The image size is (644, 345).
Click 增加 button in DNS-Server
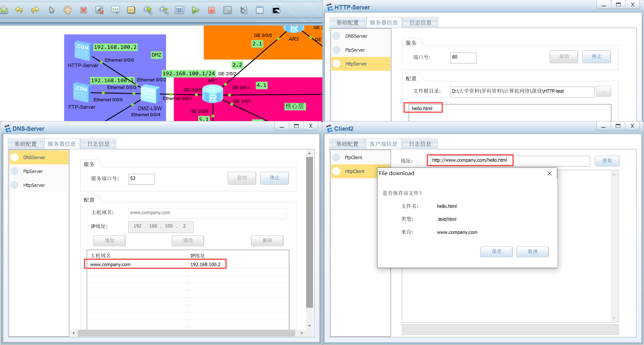(109, 240)
